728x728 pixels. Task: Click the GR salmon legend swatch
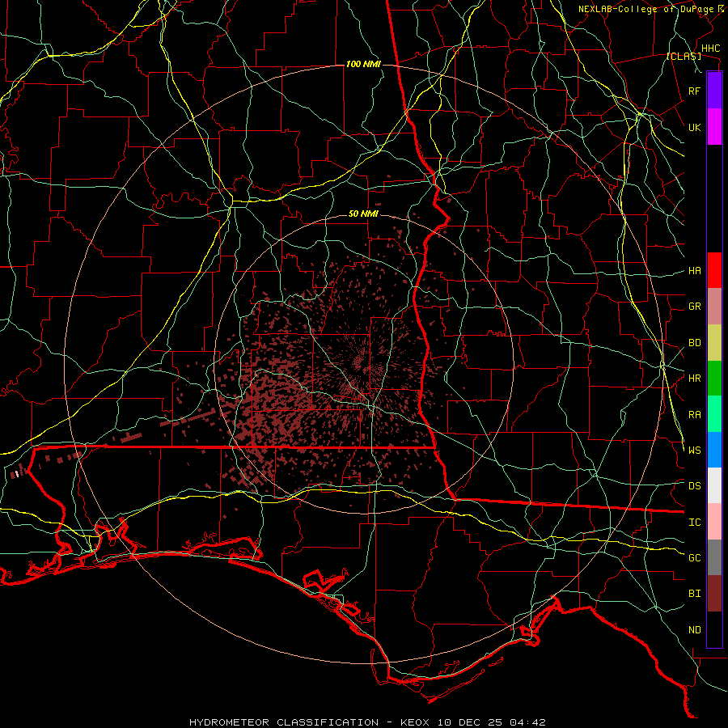coord(714,307)
